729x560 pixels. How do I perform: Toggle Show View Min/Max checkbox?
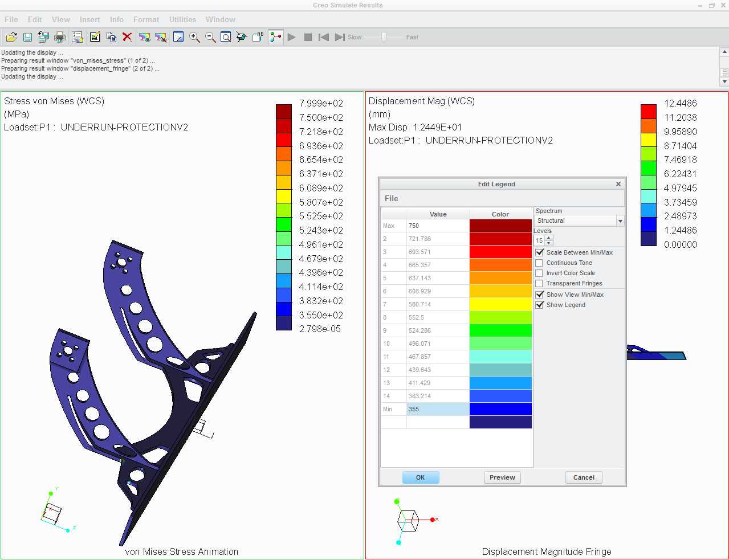(539, 295)
